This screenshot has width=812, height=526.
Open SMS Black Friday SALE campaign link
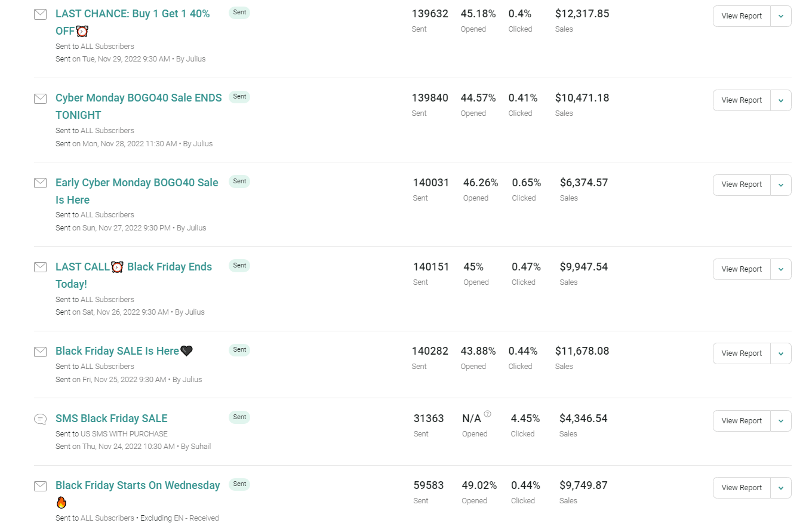click(112, 419)
